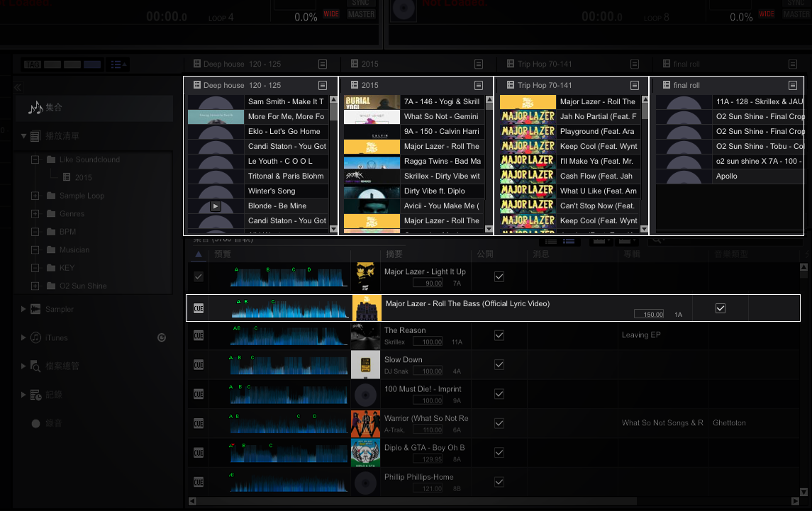The height and width of the screenshot is (511, 812).
Task: Click the 錄音 recordings dot icon
Action: click(35, 424)
